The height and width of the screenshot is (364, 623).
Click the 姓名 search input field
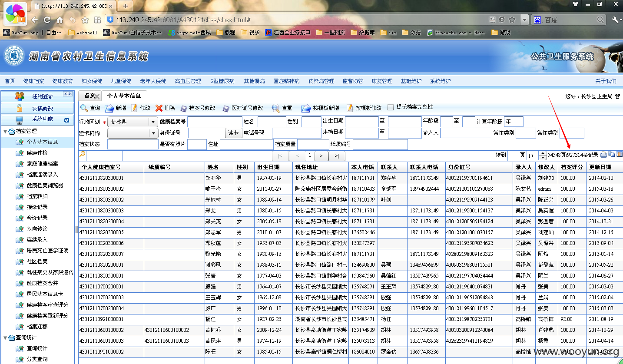[272, 122]
